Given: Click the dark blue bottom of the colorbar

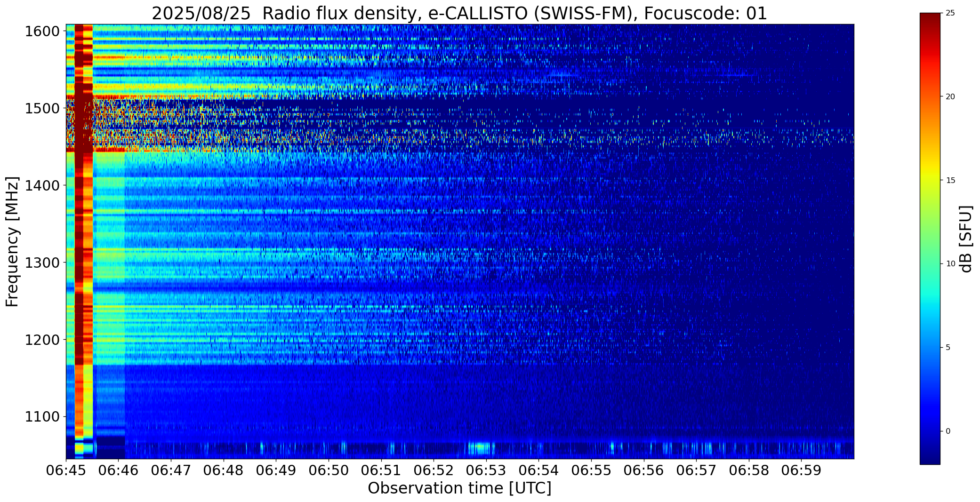Looking at the screenshot, I should (x=930, y=456).
